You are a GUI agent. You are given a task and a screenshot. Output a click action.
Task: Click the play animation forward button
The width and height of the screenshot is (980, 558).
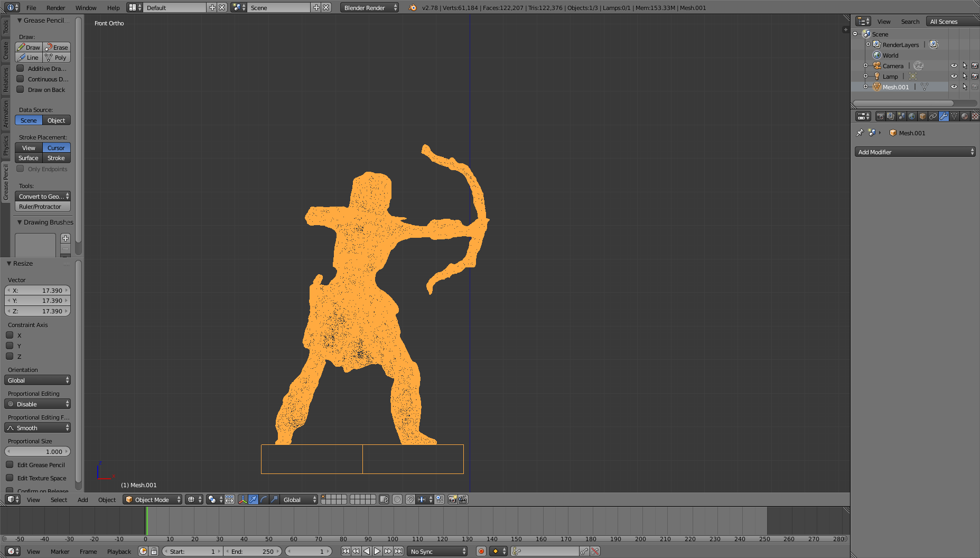[x=377, y=551]
